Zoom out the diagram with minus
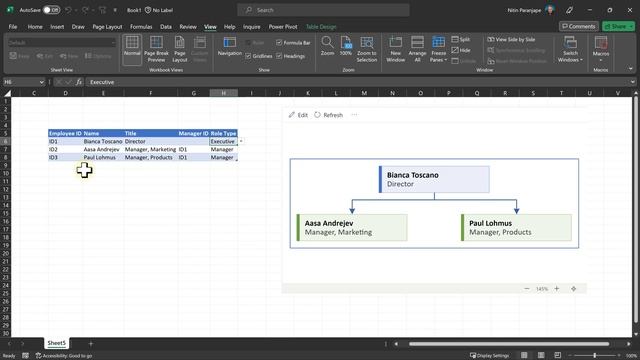This screenshot has width=640, height=360. pyautogui.click(x=527, y=289)
